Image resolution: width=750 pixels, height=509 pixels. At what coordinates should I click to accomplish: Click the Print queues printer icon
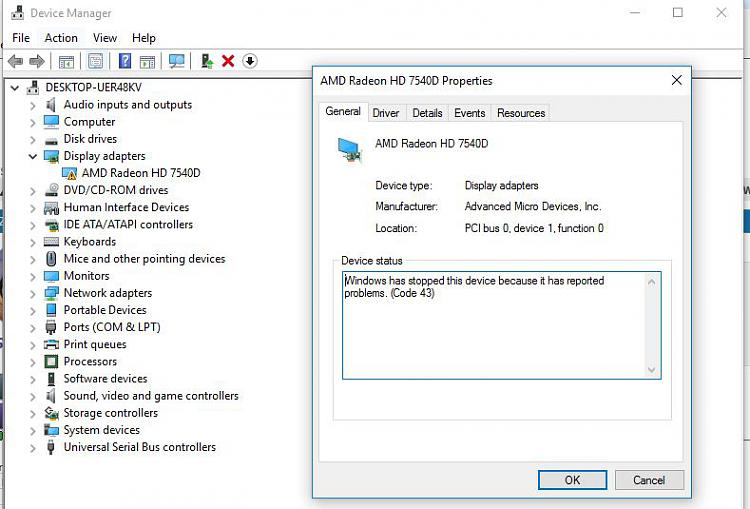51,344
